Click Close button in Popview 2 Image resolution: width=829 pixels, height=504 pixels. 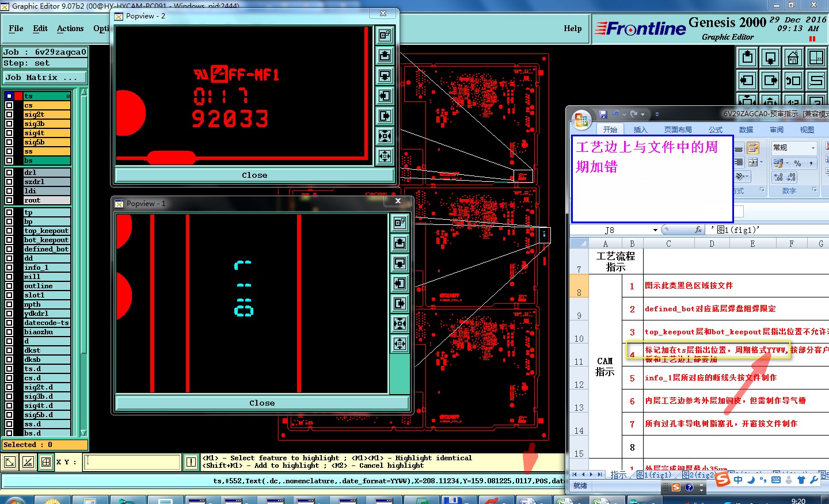pyautogui.click(x=254, y=175)
